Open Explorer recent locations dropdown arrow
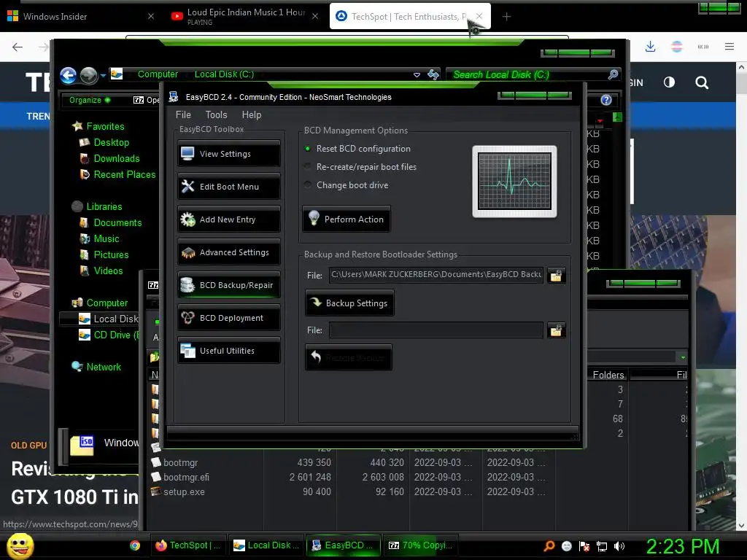The width and height of the screenshot is (747, 560). [x=103, y=75]
